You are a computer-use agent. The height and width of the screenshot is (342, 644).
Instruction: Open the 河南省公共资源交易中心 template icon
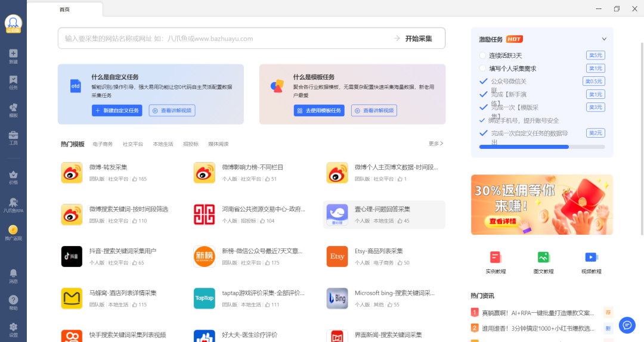[x=204, y=214]
